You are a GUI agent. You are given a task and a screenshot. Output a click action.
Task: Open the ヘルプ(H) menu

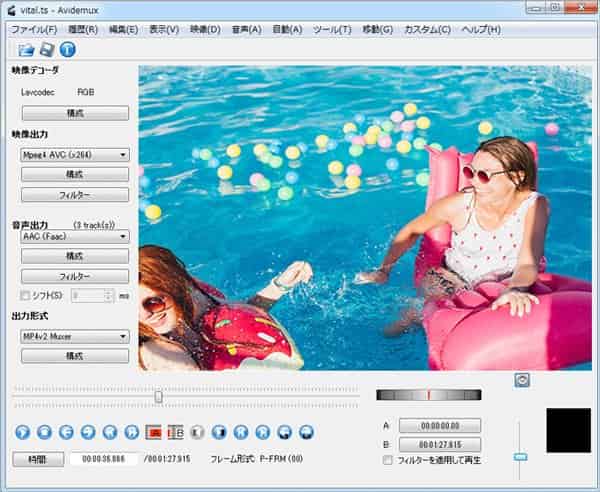point(481,29)
